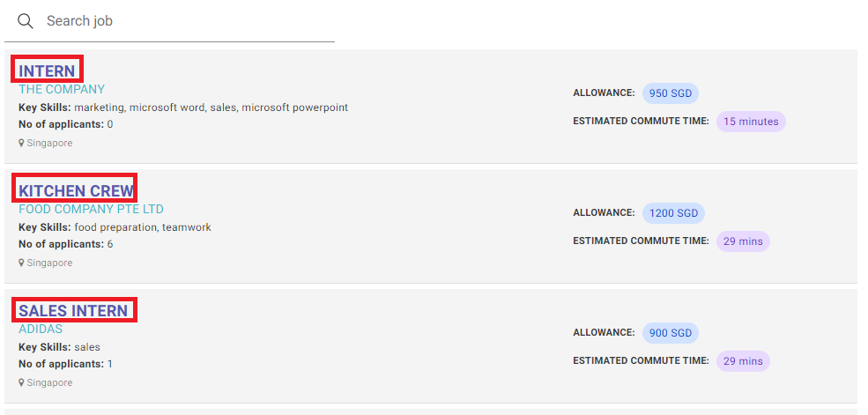868x415 pixels.
Task: Click SALES INTERN's 29 mins commute badge
Action: 743,361
